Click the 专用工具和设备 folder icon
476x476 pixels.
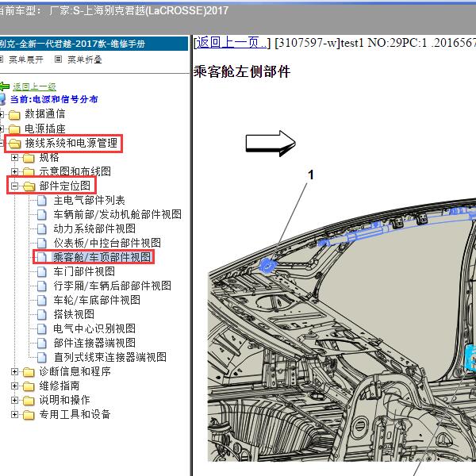tap(29, 415)
